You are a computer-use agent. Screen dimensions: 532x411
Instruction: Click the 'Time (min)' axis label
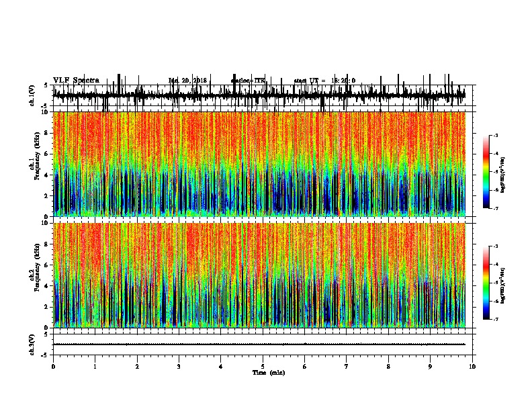click(x=269, y=373)
